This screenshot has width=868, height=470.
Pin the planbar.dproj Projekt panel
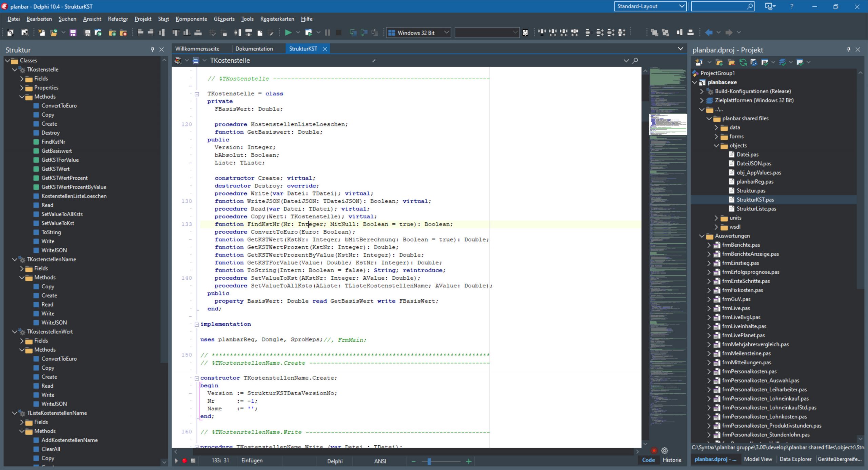849,49
